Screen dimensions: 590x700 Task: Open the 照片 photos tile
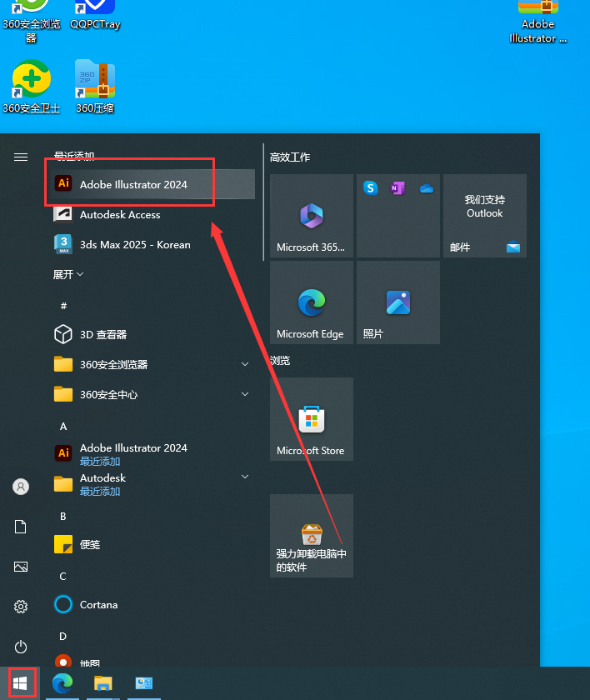(398, 302)
